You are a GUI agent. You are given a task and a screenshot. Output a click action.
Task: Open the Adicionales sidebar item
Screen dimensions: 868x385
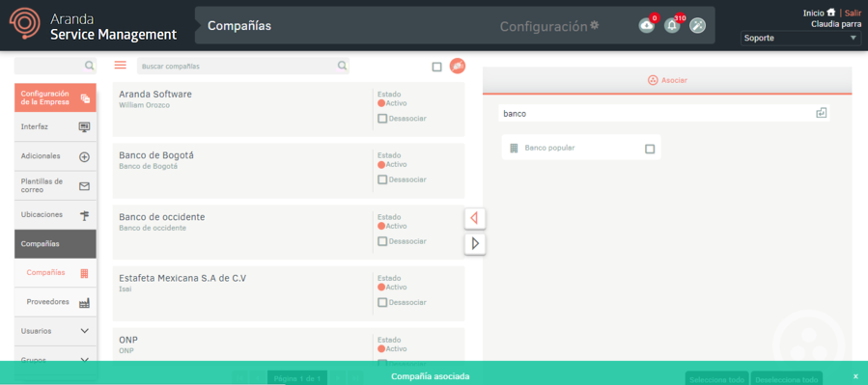pyautogui.click(x=55, y=156)
